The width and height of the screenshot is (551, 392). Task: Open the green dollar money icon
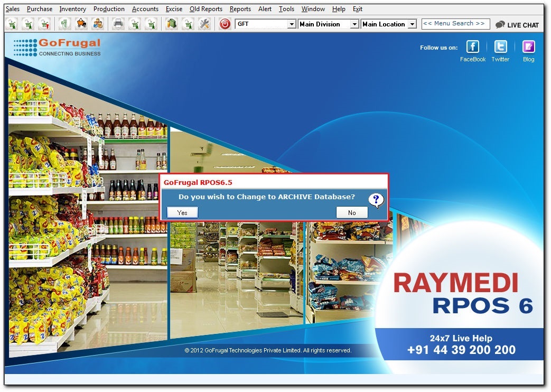click(64, 24)
